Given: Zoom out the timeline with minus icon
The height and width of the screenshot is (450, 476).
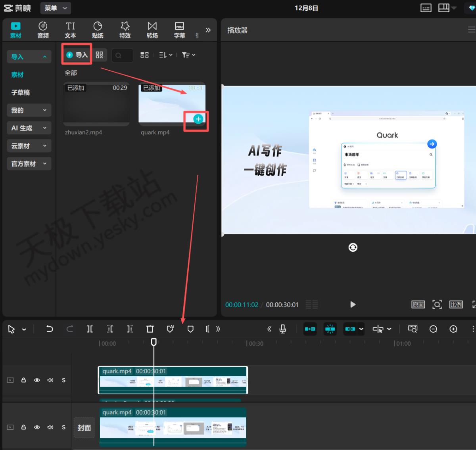Looking at the screenshot, I should click(x=433, y=329).
